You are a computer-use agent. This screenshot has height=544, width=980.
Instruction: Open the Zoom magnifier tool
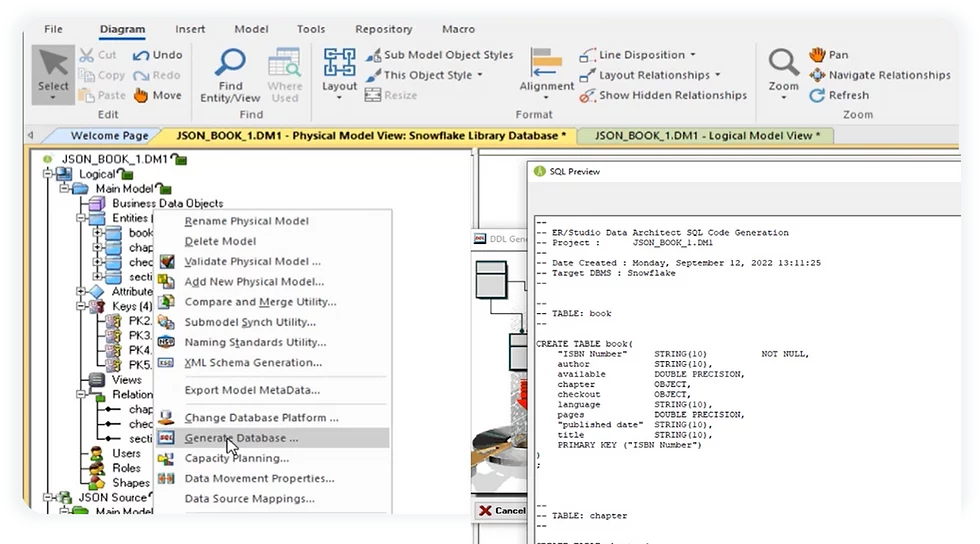[783, 63]
